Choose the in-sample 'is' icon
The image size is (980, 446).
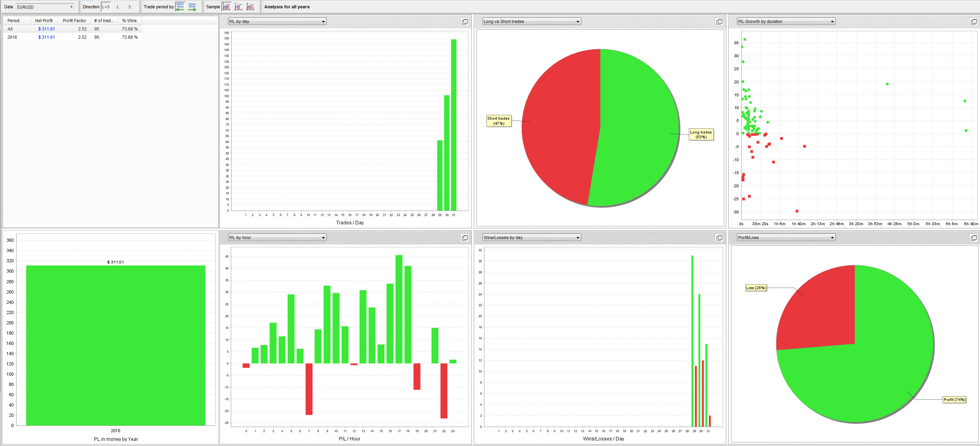[x=238, y=7]
